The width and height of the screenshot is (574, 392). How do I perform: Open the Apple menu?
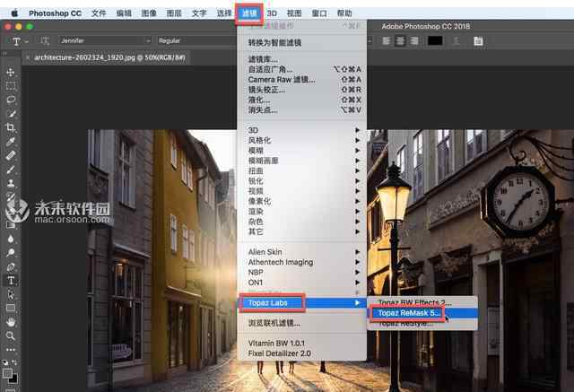pyautogui.click(x=13, y=13)
